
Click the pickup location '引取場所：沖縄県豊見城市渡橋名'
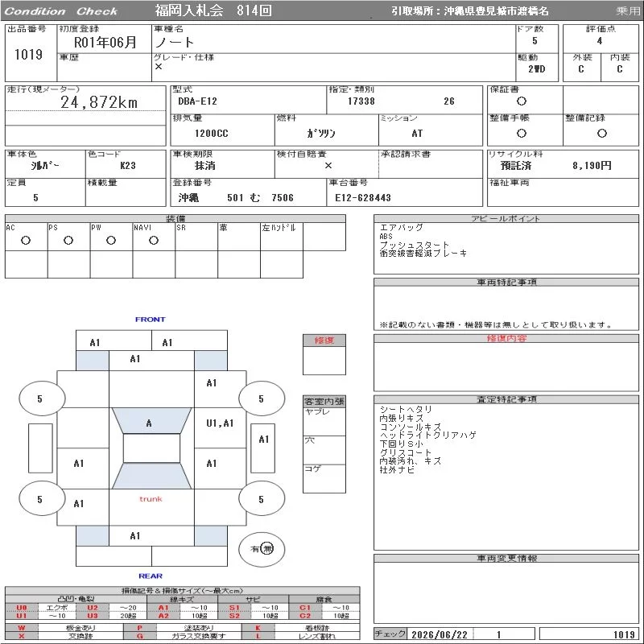469,11
